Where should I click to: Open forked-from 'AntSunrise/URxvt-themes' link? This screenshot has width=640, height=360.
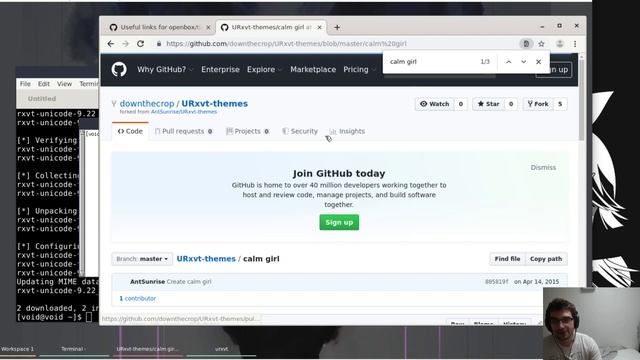point(184,112)
